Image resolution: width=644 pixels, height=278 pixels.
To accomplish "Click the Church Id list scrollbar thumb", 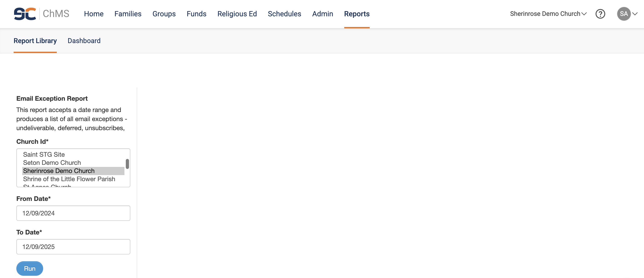I will pyautogui.click(x=127, y=164).
